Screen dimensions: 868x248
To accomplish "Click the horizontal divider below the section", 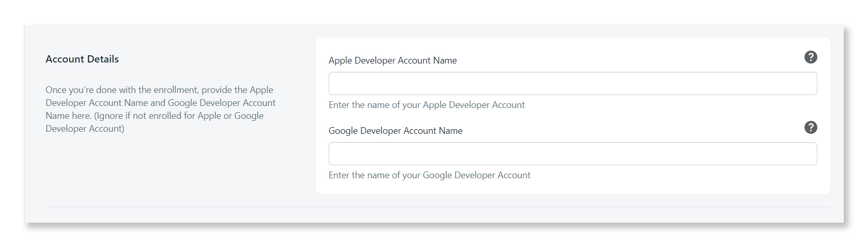I will (x=438, y=207).
